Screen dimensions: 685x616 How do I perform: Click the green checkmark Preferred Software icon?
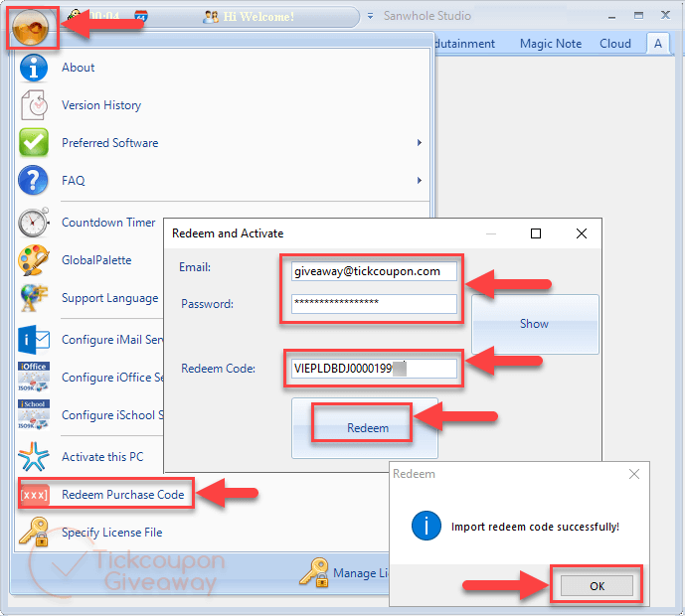pos(34,143)
